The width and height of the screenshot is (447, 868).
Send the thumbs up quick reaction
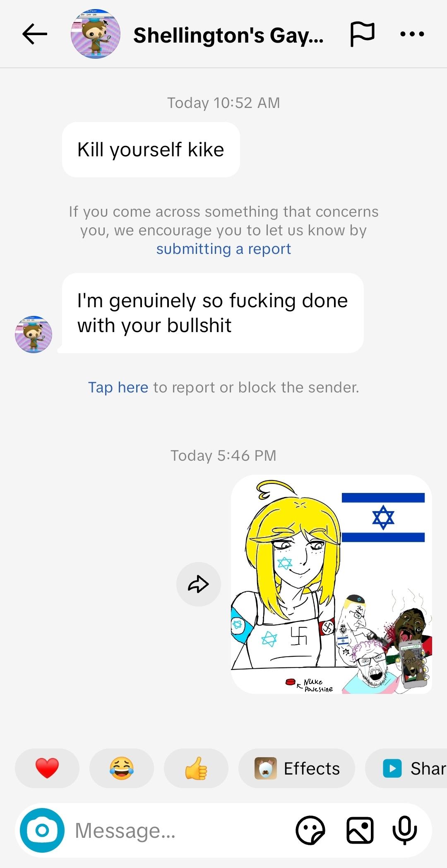point(196,768)
